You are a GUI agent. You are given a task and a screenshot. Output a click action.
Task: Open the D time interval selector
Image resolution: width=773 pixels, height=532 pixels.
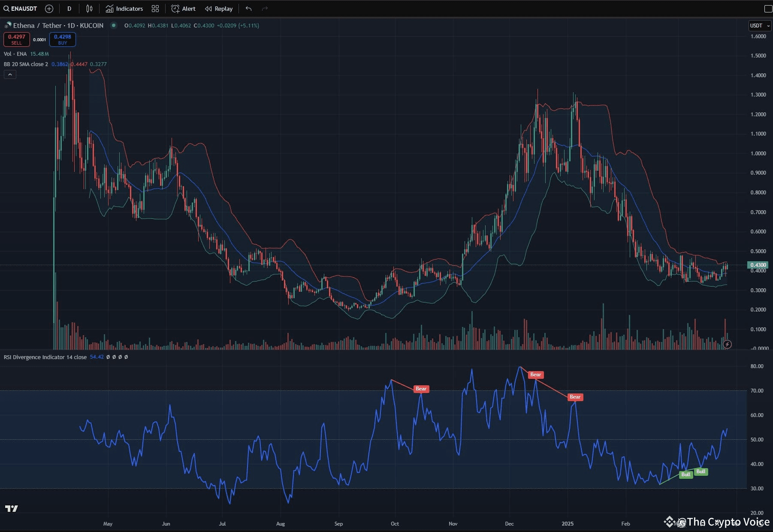(x=69, y=9)
